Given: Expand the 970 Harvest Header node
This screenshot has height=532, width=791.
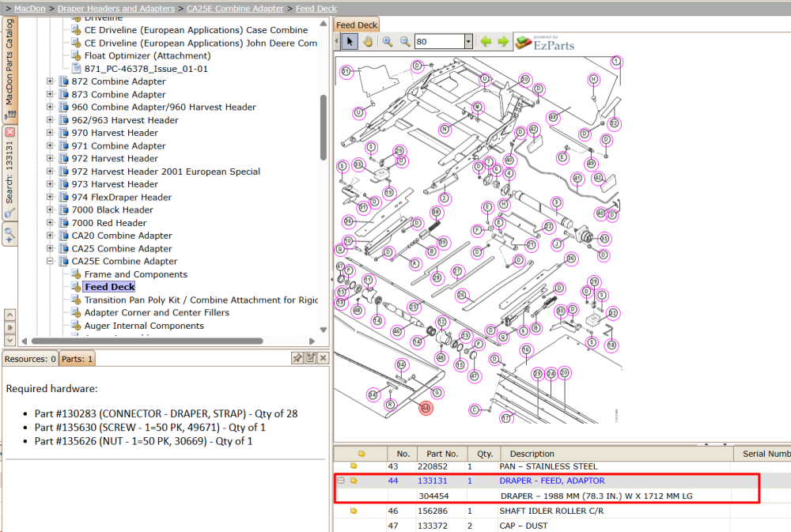Looking at the screenshot, I should point(50,133).
